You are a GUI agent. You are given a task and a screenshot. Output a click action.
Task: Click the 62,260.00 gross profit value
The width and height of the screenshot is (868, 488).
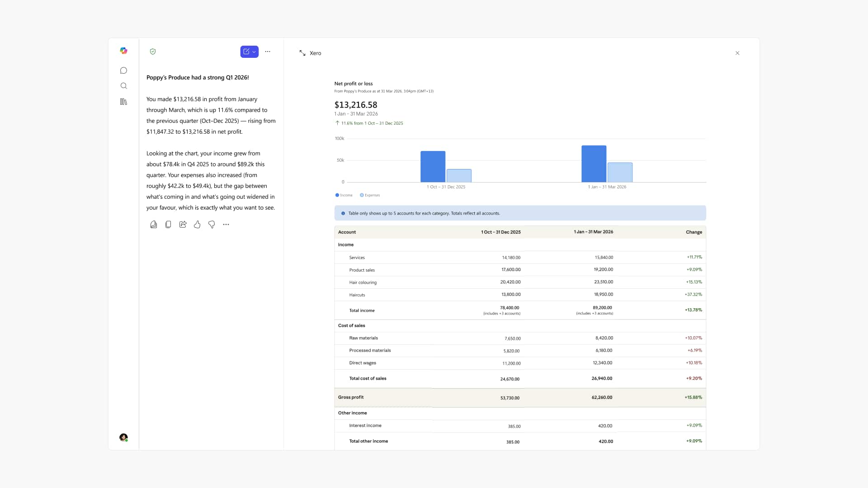coord(602,398)
